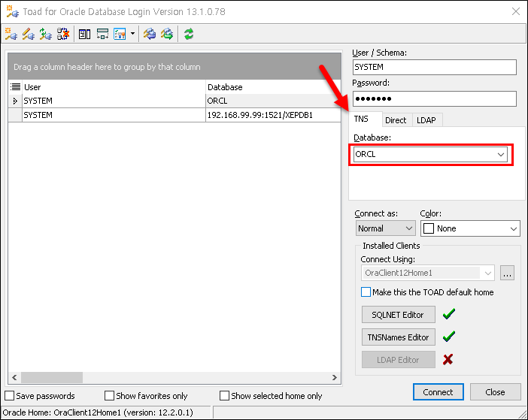Select the ORCL database cell
Viewport: 528px width, 420px height.
click(x=273, y=101)
